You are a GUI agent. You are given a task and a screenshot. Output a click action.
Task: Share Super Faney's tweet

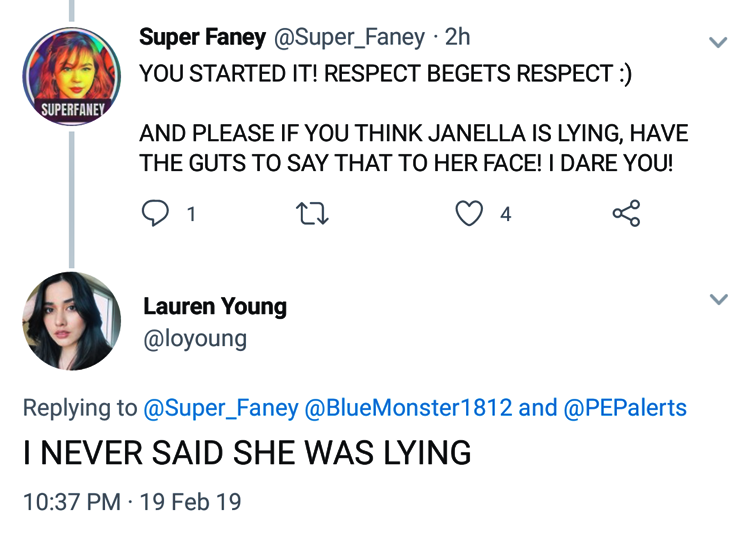(x=625, y=213)
